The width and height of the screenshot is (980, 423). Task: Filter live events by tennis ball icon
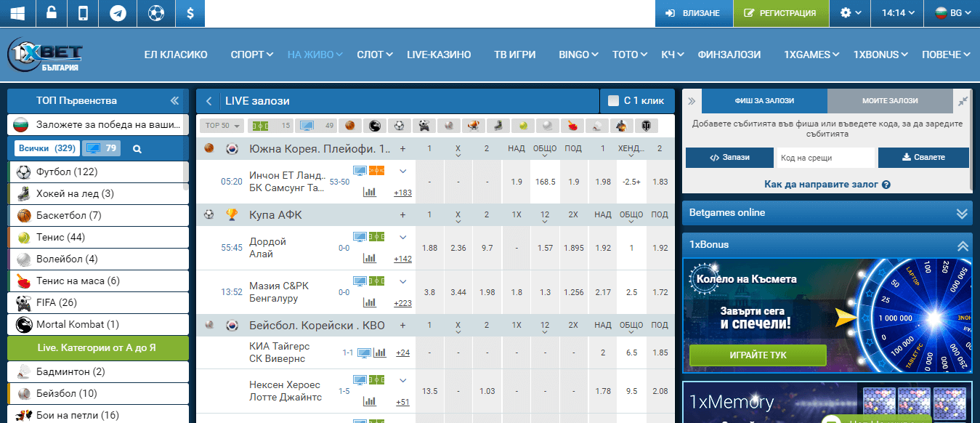coord(522,126)
